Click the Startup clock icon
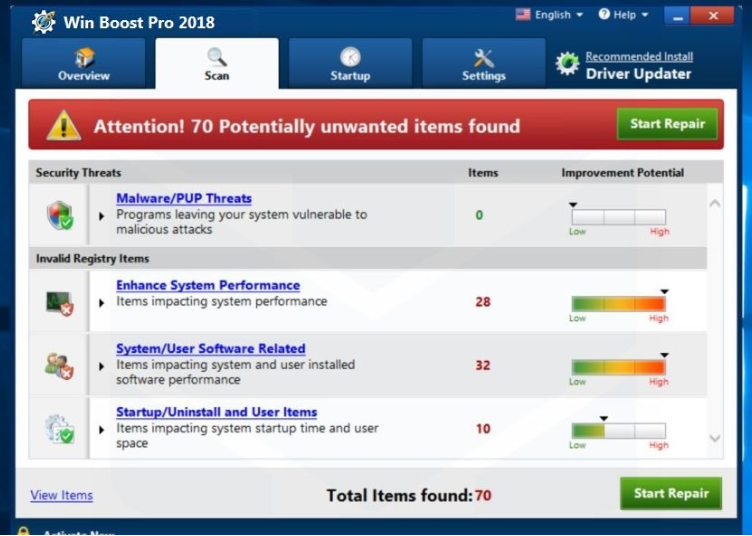752x536 pixels. tap(350, 57)
